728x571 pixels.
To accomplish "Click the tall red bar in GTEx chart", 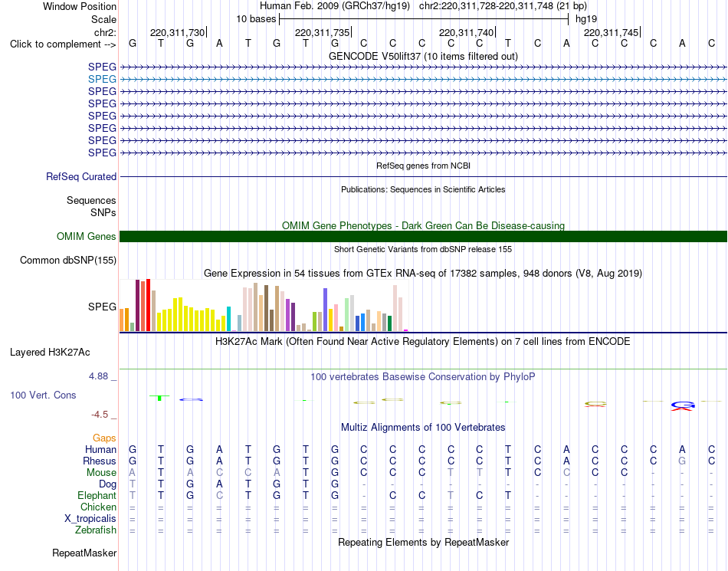I will point(148,305).
